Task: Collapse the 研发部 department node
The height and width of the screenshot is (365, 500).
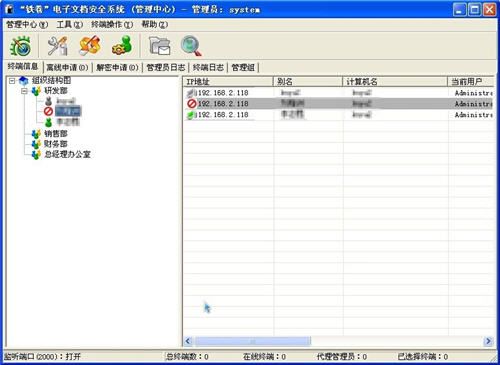Action: [x=24, y=91]
